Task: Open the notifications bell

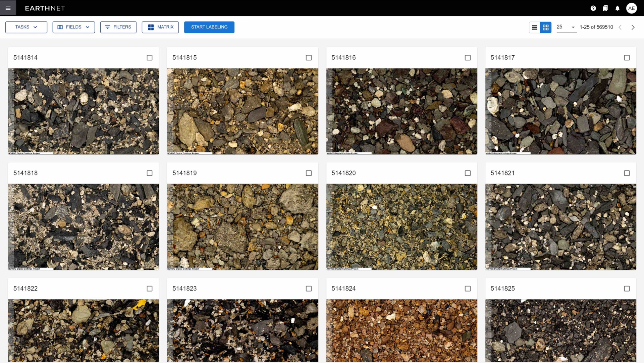Action: coord(618,8)
